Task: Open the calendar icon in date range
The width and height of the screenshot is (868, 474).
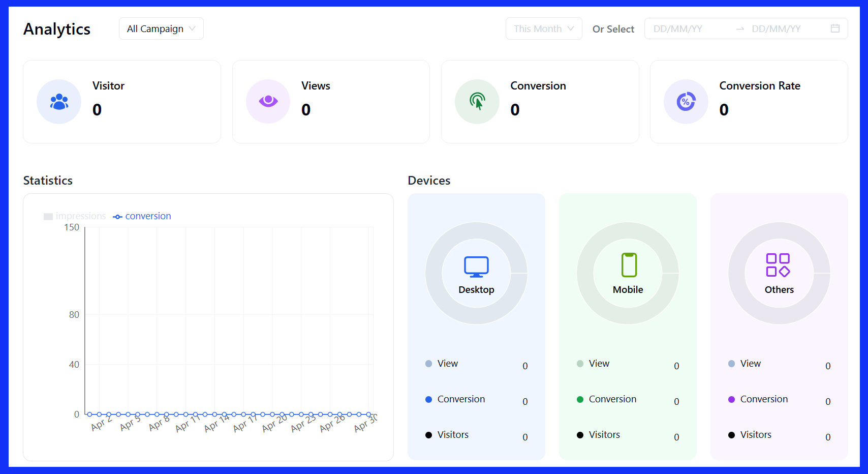Action: [x=835, y=28]
